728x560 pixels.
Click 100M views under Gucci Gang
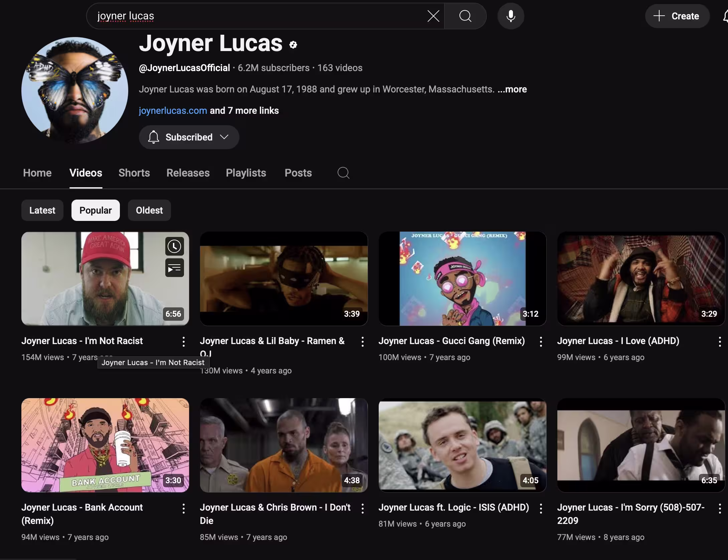400,357
